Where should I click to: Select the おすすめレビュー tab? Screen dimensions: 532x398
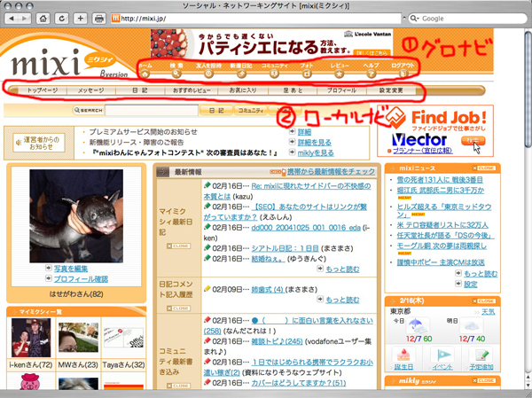(x=192, y=90)
